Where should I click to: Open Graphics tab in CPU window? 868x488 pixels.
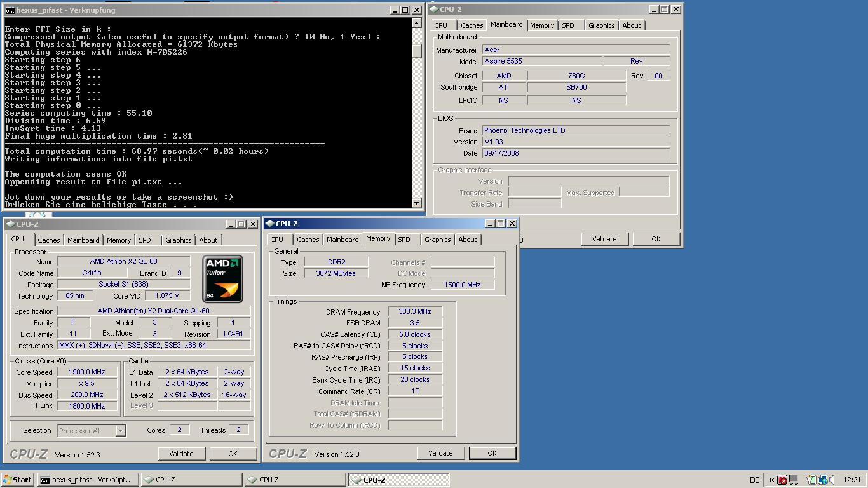pyautogui.click(x=178, y=240)
